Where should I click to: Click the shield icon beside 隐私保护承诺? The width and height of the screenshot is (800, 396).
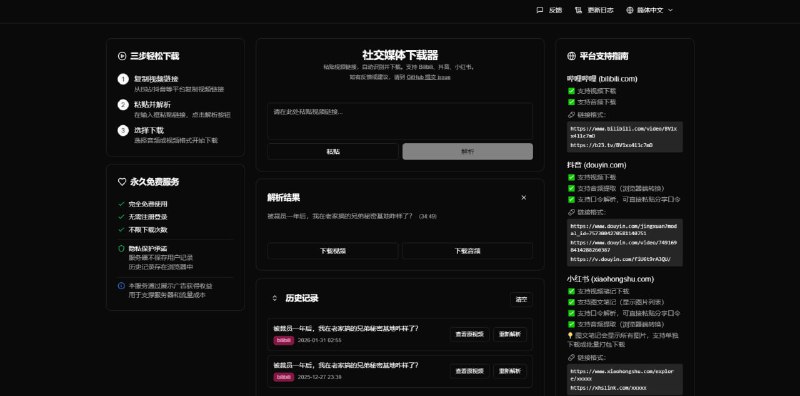[x=121, y=249]
